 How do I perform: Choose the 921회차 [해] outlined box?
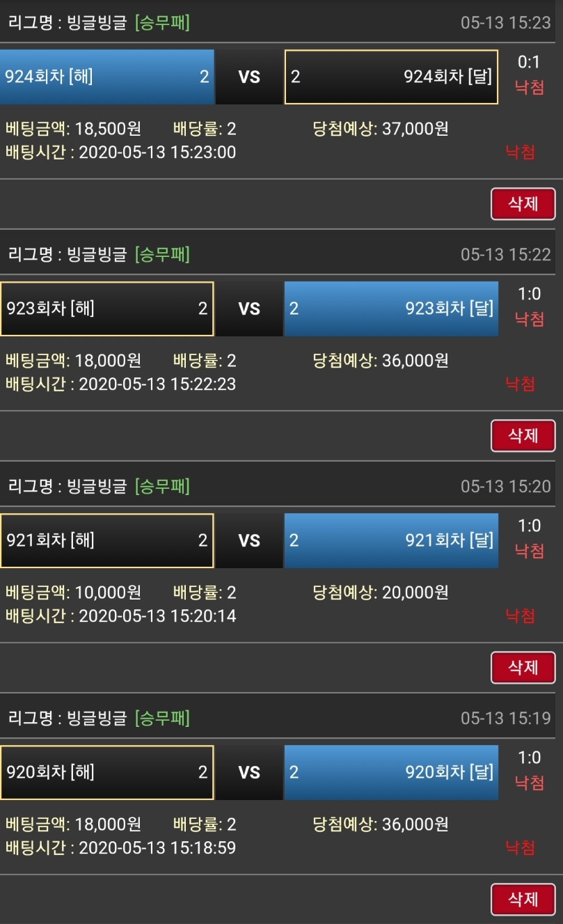[107, 540]
